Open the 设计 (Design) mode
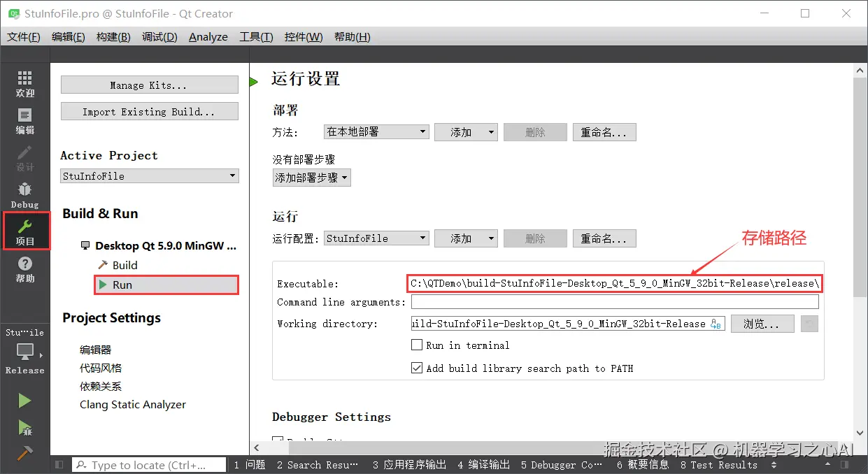 24,158
